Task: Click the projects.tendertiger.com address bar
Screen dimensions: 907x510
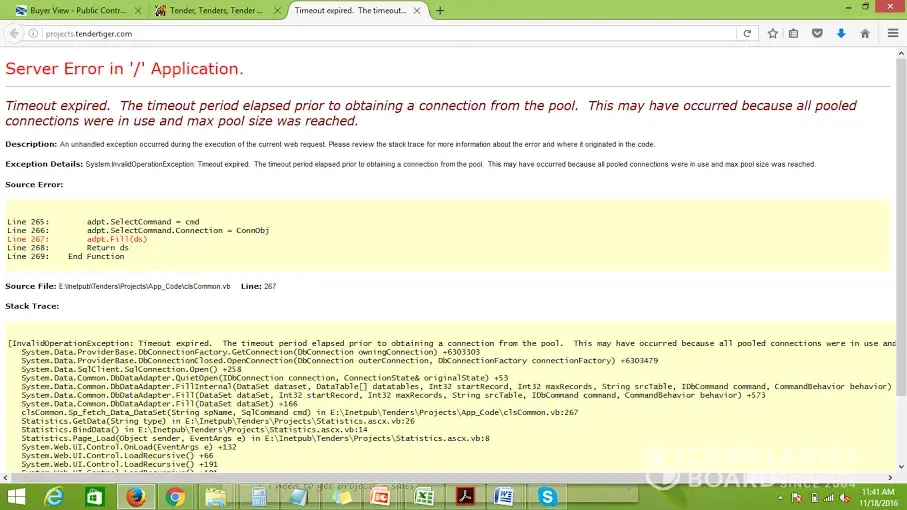Action: [x=380, y=33]
